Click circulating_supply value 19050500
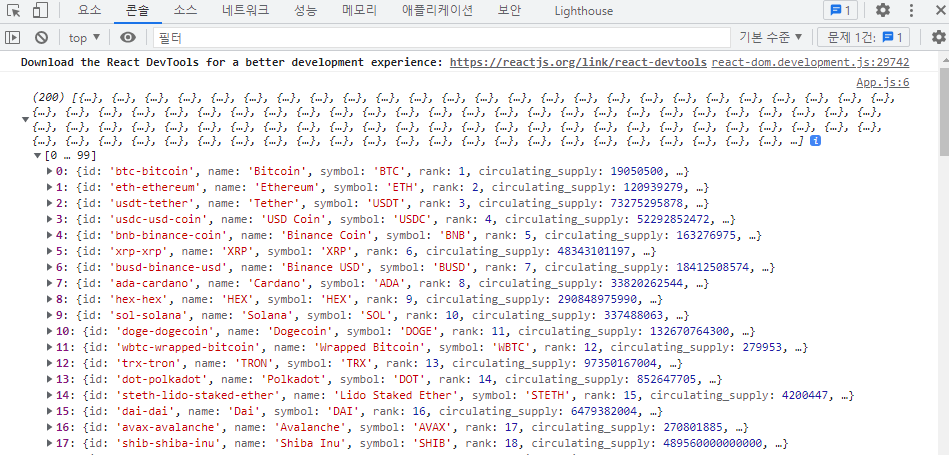The width and height of the screenshot is (949, 455). point(636,171)
